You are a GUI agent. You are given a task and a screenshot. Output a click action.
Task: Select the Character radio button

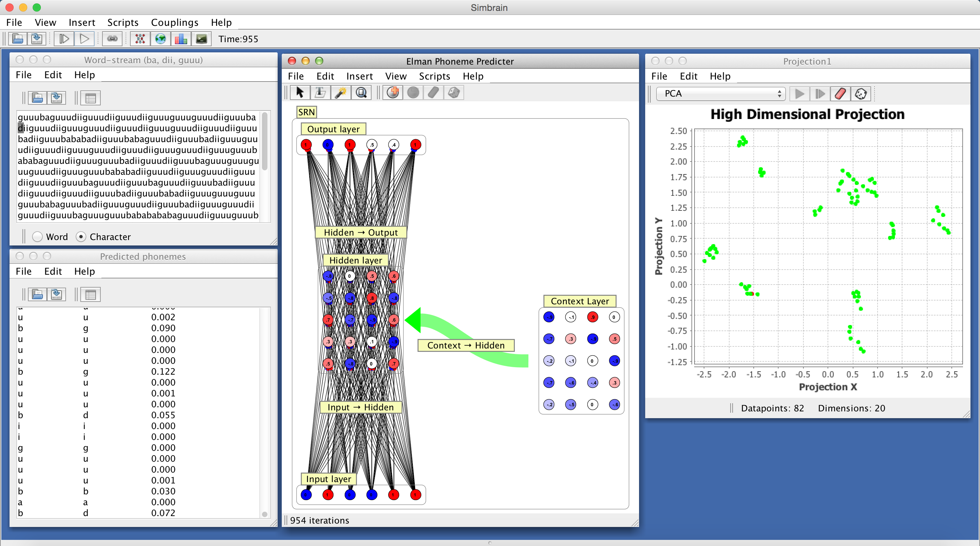(x=81, y=237)
